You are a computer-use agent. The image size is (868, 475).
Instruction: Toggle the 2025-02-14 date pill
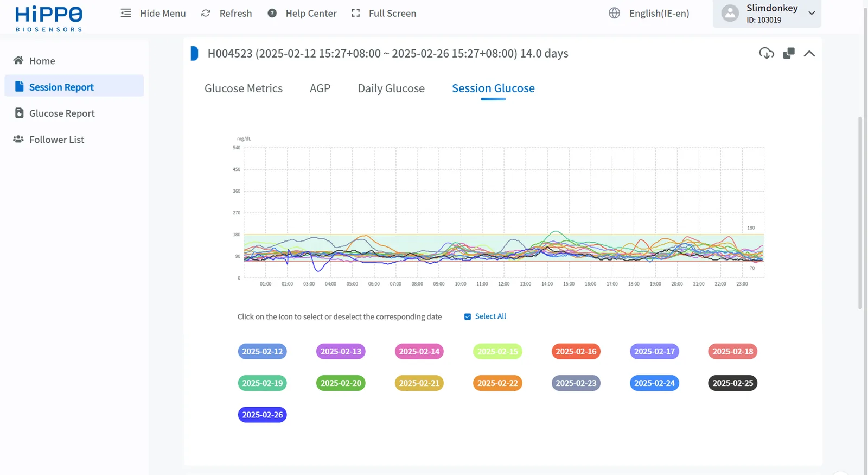click(419, 351)
